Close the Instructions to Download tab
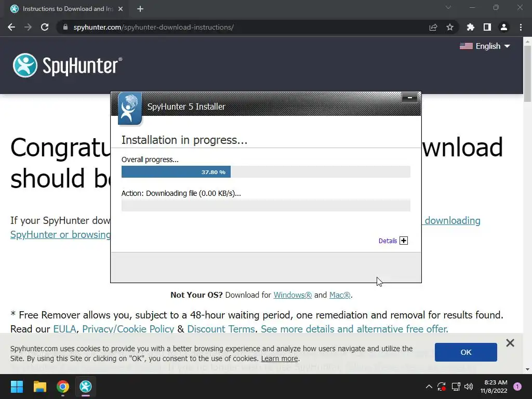 121,9
